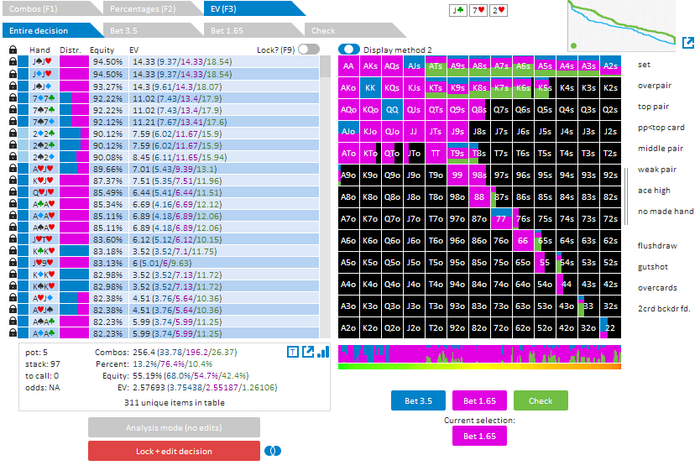
Task: Click the JJ cell in the matrix
Action: coord(414,132)
